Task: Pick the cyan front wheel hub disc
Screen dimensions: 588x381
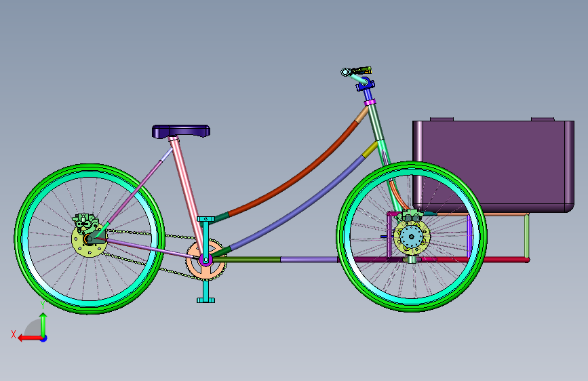Action: coord(412,237)
